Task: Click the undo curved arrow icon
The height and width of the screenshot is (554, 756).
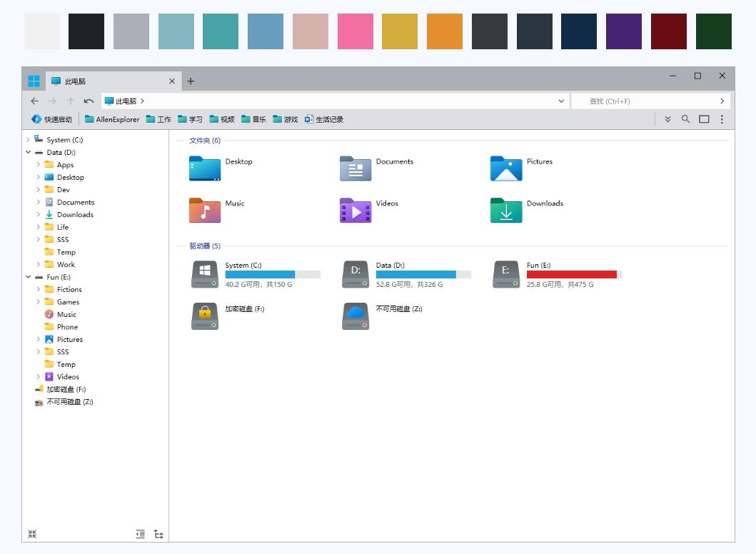Action: click(89, 101)
